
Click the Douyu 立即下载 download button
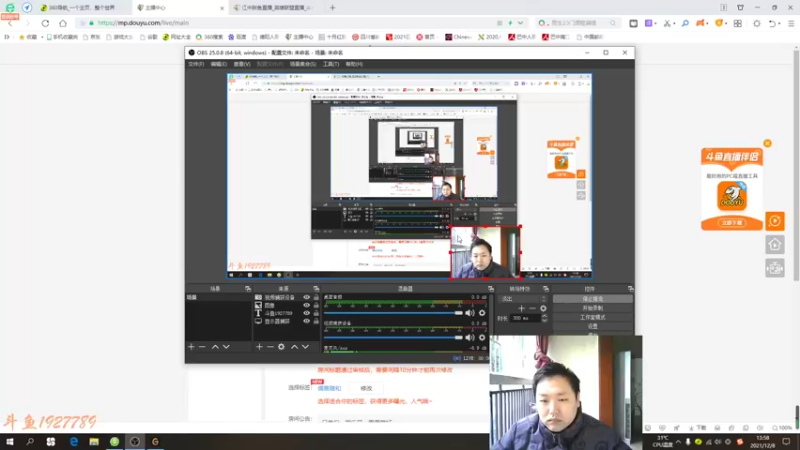click(732, 223)
